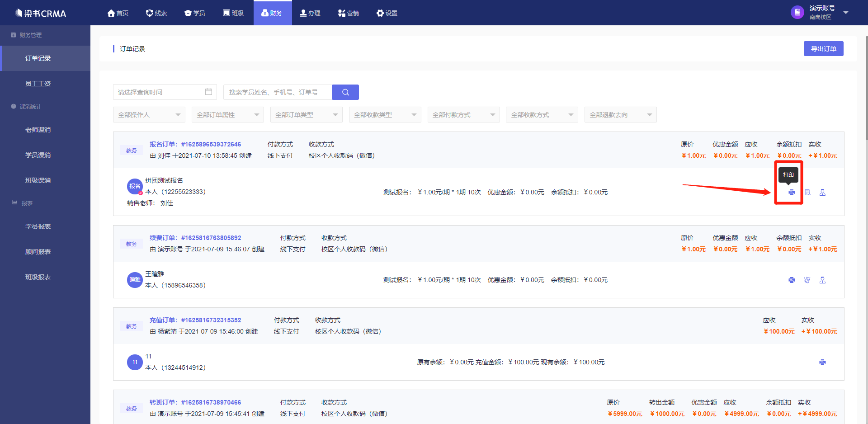
Task: Click phone text 本人 (13244514912)
Action: 175,367
